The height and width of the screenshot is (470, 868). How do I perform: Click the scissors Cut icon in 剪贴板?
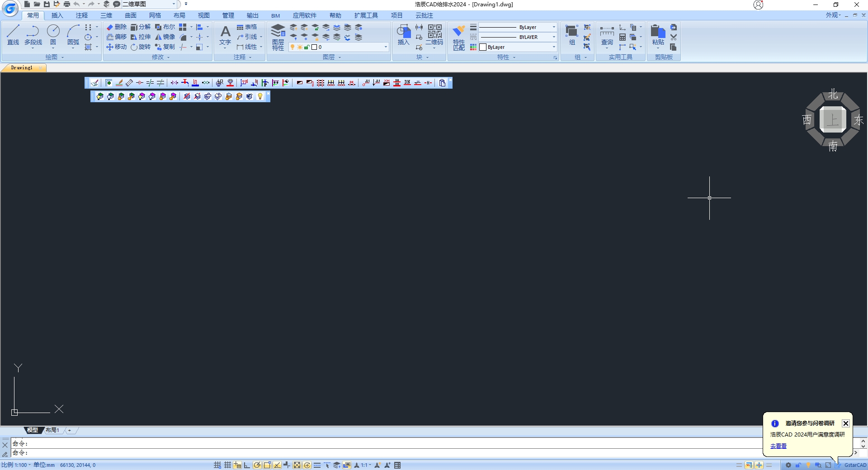[674, 37]
